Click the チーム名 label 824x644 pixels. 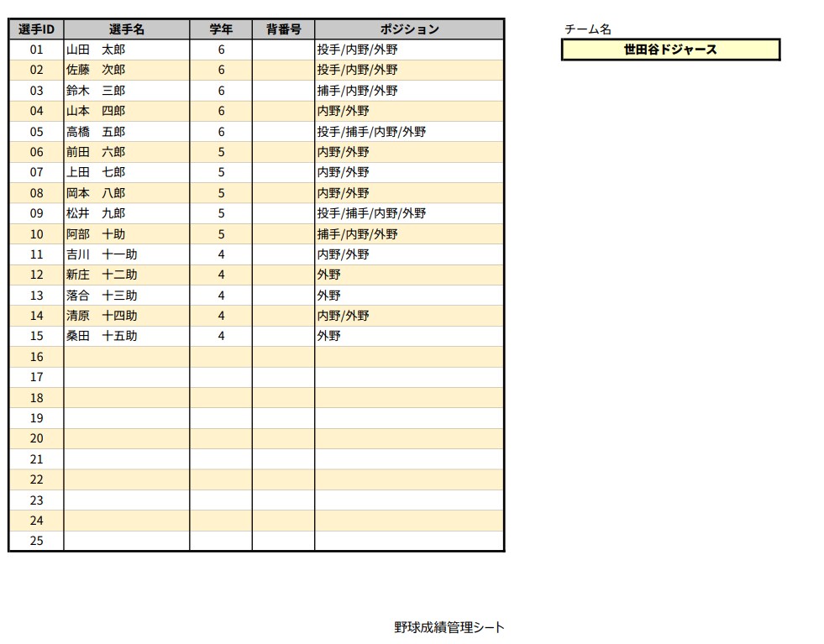[587, 29]
